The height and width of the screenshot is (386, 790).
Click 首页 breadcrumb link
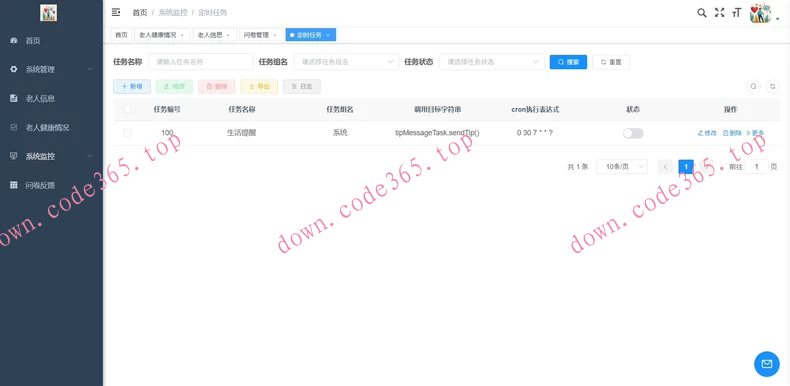point(140,13)
